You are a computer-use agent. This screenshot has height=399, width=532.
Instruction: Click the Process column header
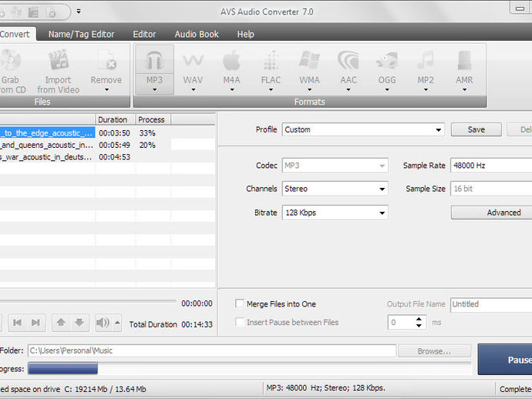153,119
